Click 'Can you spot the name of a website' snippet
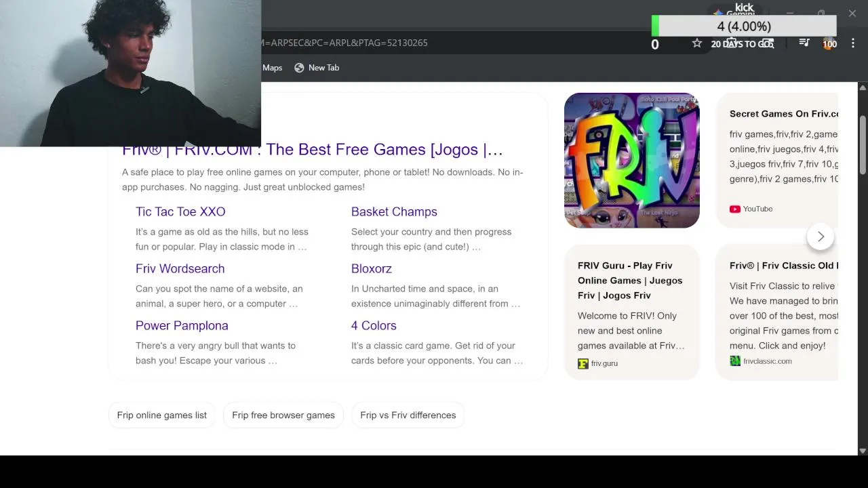 (x=219, y=296)
